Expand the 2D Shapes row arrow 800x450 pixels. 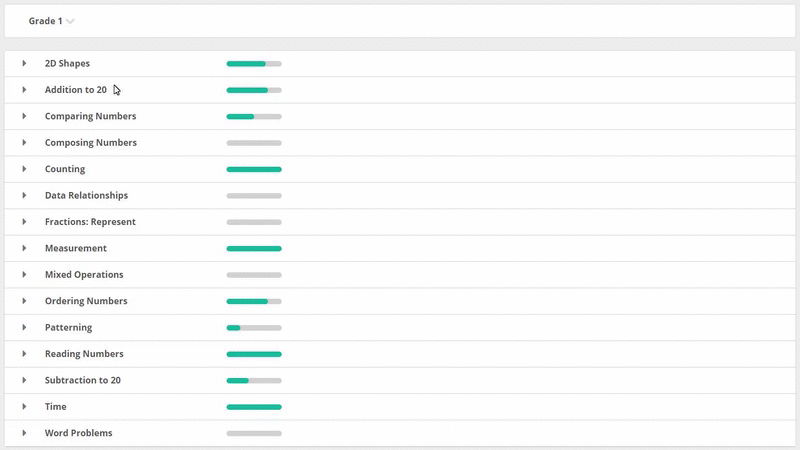[x=24, y=63]
